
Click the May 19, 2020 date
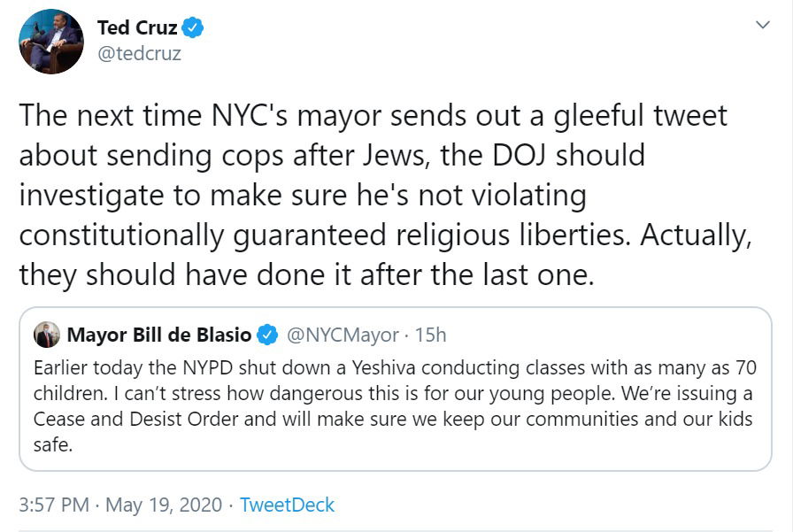(165, 505)
